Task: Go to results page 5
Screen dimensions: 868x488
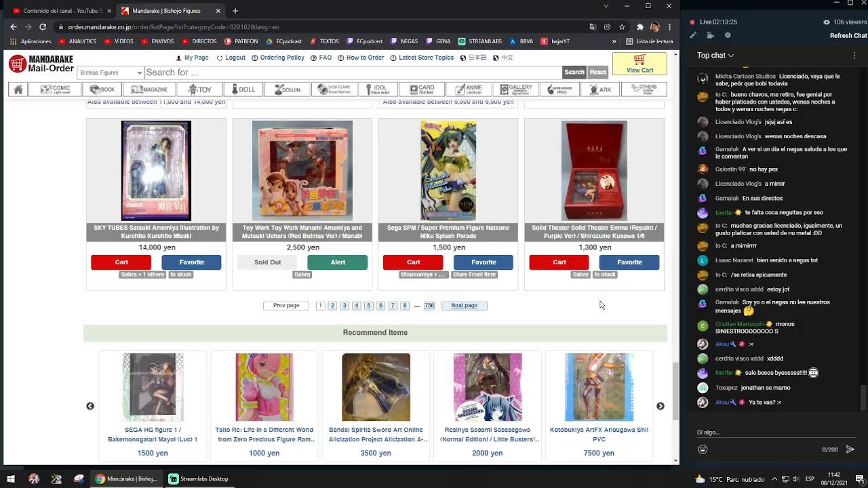Action: [x=369, y=306]
